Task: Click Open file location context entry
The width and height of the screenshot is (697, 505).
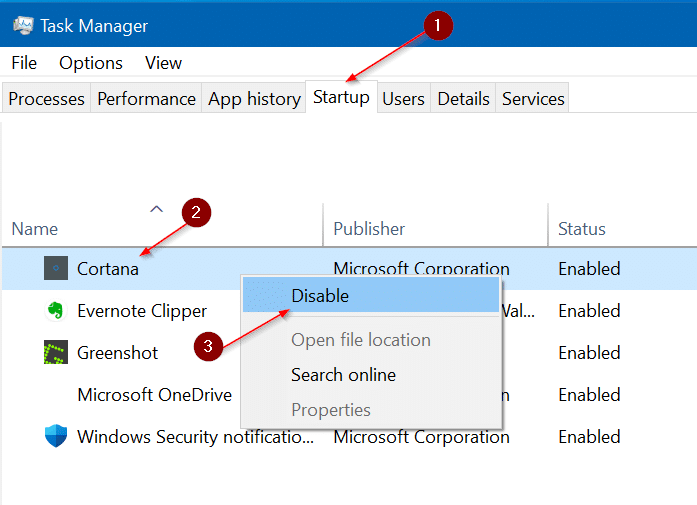Action: click(x=371, y=340)
